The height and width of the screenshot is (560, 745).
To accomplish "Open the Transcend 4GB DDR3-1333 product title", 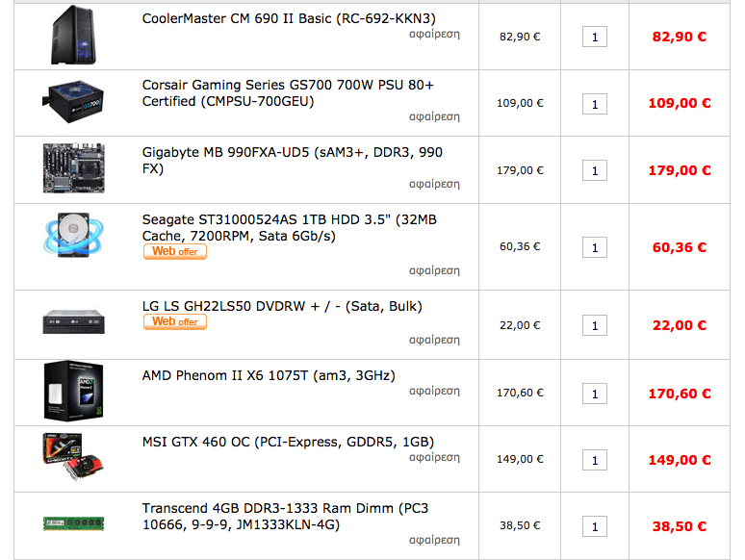I will coord(285,517).
